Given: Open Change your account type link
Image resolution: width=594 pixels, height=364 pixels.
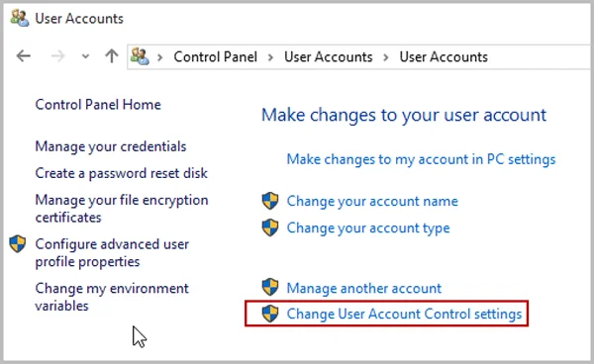Looking at the screenshot, I should pos(368,228).
